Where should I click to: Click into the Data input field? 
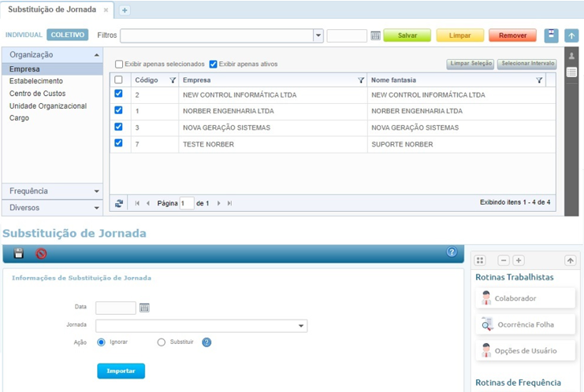coord(116,308)
